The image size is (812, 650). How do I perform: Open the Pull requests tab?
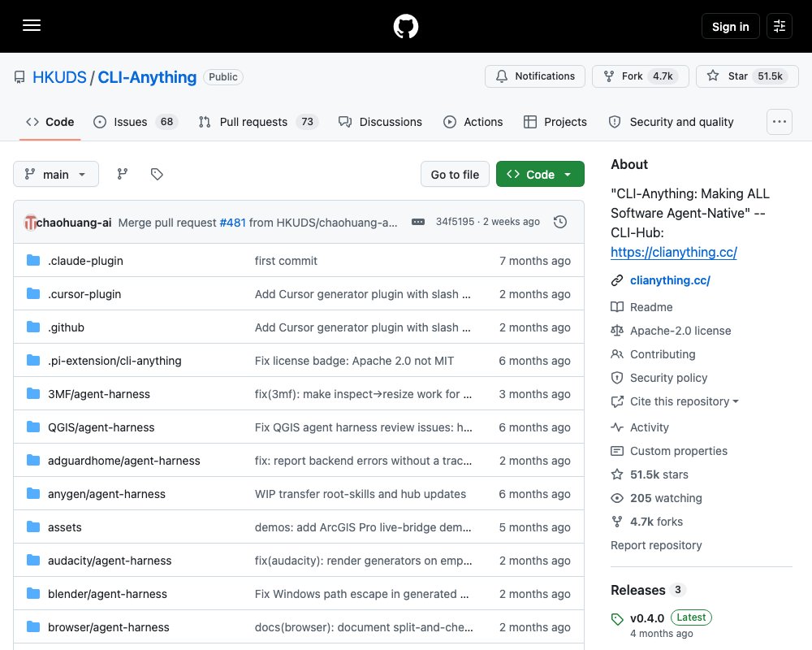point(258,122)
